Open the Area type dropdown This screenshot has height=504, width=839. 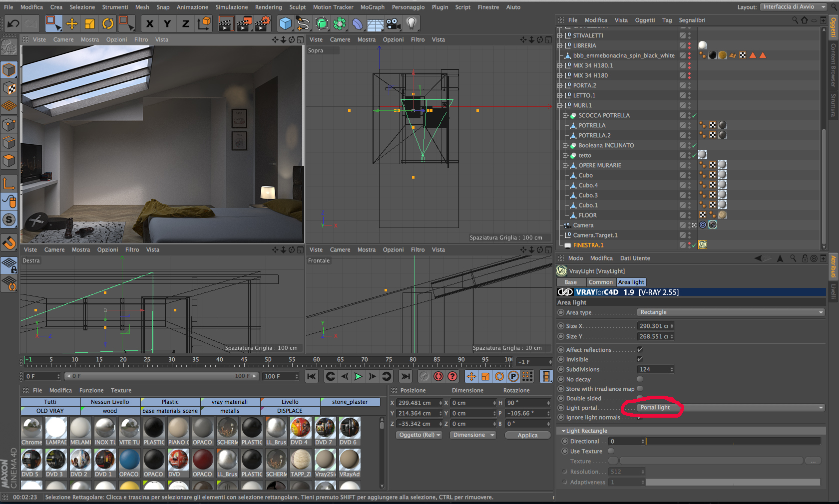coord(731,312)
